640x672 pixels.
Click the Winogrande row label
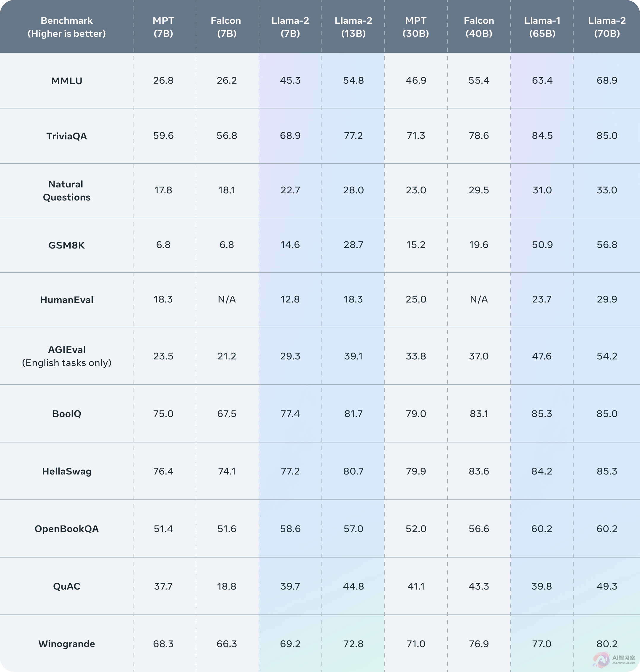pos(66,644)
